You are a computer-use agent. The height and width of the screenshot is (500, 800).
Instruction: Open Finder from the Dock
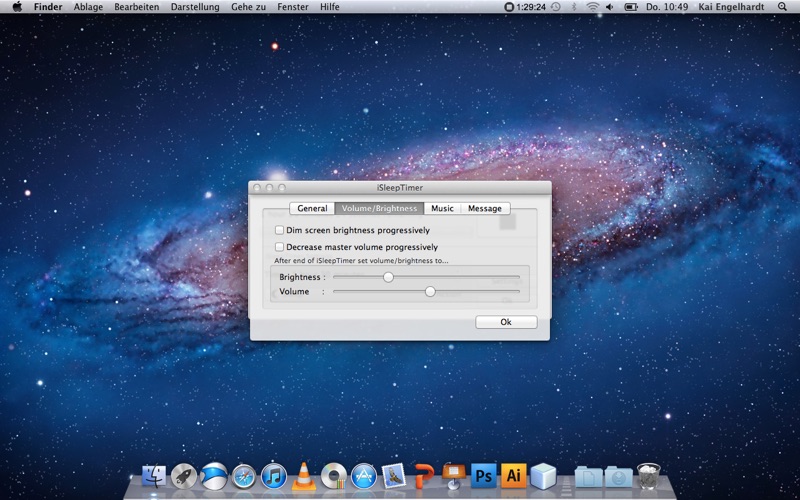pyautogui.click(x=154, y=476)
